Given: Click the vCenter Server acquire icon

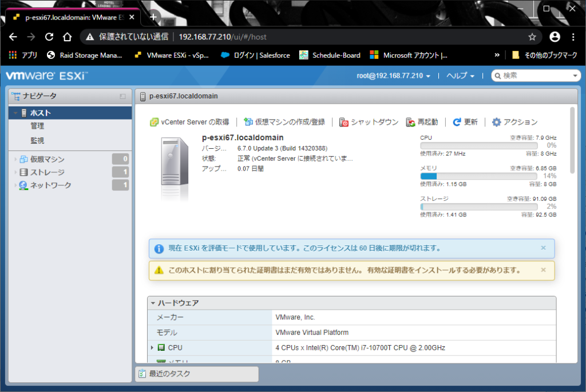Looking at the screenshot, I should point(154,122).
